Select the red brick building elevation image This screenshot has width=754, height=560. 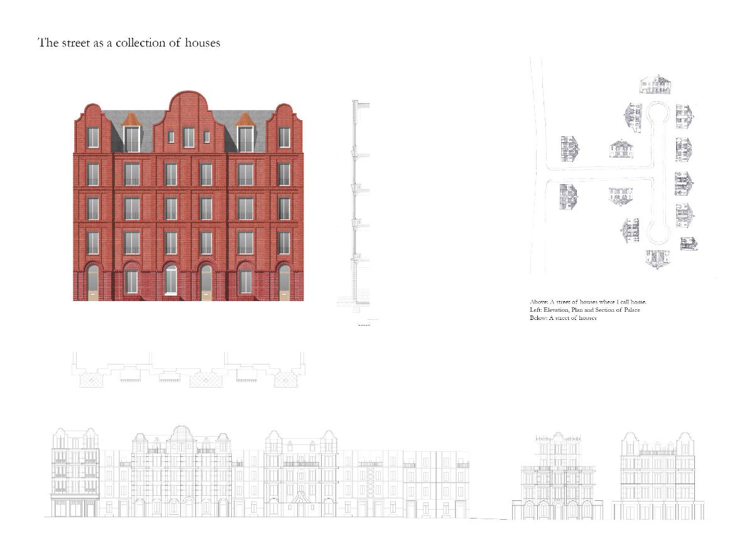coord(188,201)
